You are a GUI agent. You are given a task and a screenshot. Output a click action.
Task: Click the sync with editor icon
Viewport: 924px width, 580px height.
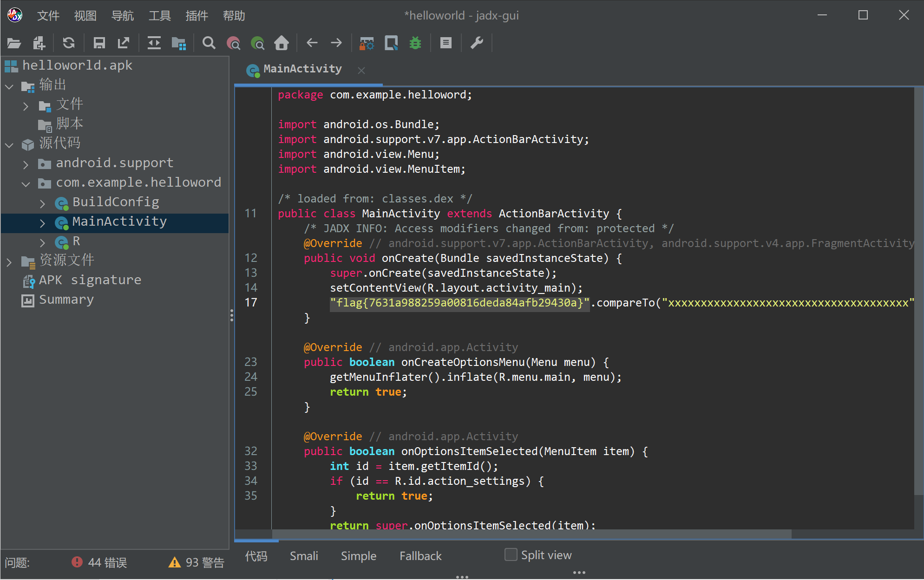(154, 43)
